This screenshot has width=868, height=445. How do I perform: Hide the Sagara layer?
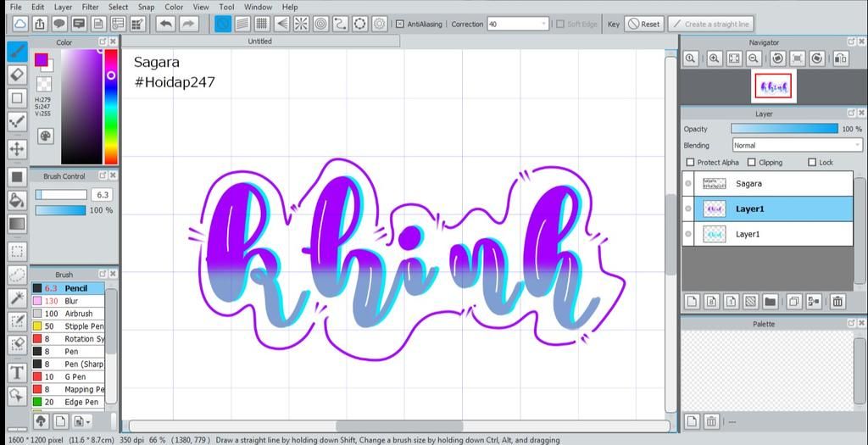(x=688, y=184)
